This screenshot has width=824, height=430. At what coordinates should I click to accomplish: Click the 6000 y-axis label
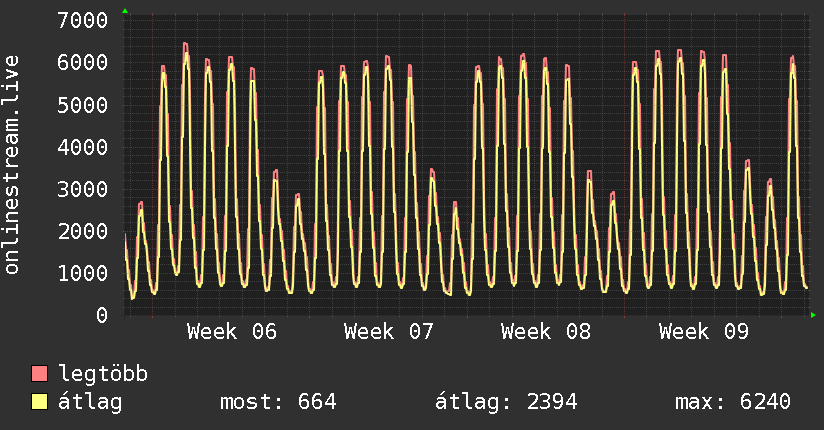click(83, 63)
